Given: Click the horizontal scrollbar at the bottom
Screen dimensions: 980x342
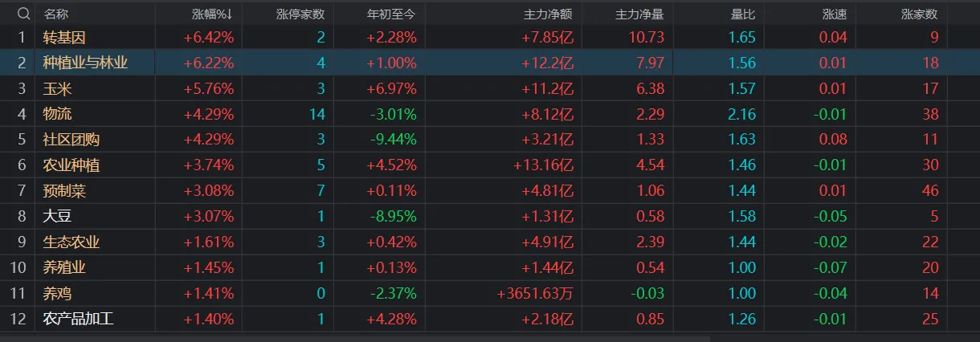Looking at the screenshot, I should [x=482, y=337].
